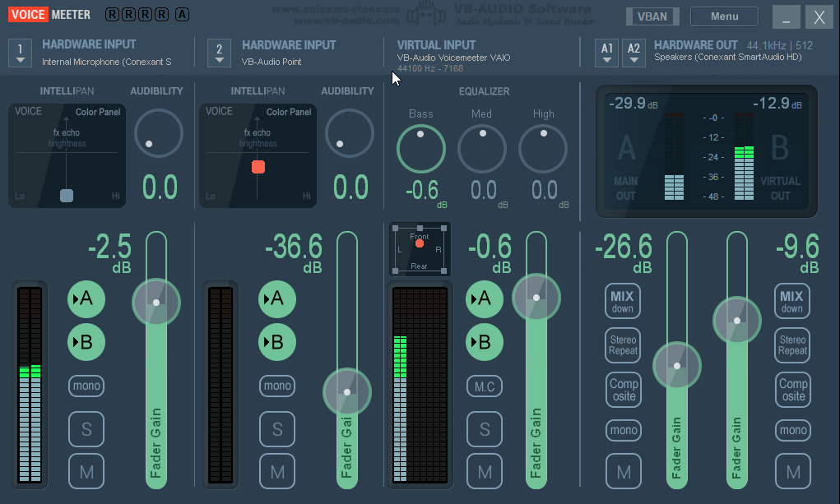The width and height of the screenshot is (840, 504).
Task: Select MIX down mode for Virtual Out B
Action: tap(791, 301)
